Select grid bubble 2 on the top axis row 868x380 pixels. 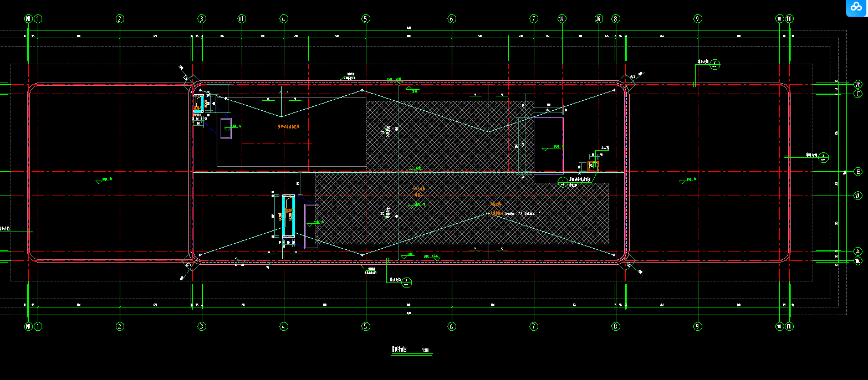(120, 19)
